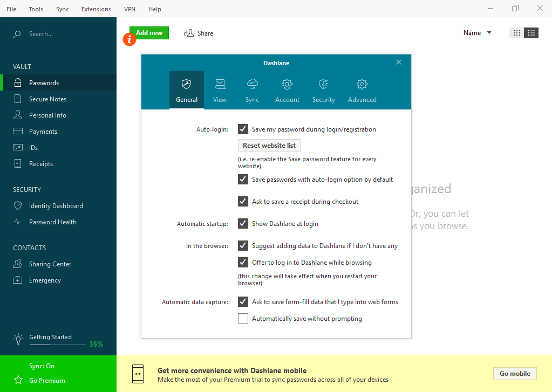Open the Help menu
Viewport: 552px width, 392px height.
[x=154, y=9]
